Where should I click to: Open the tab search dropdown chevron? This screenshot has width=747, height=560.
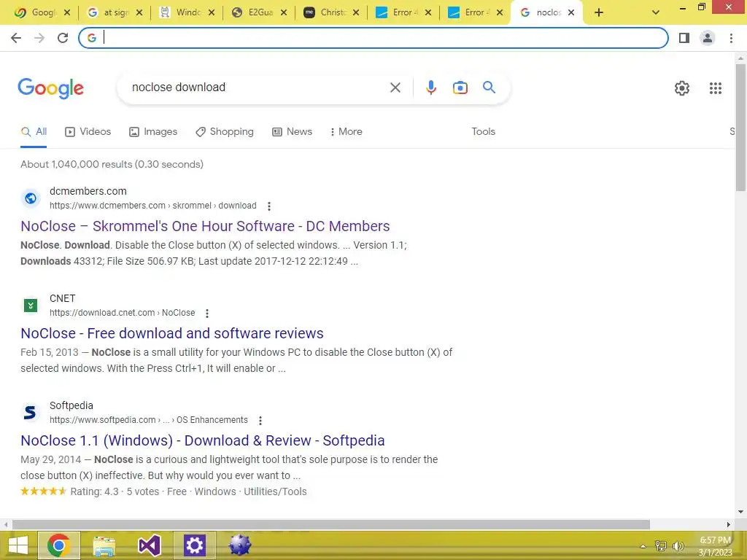tap(656, 13)
